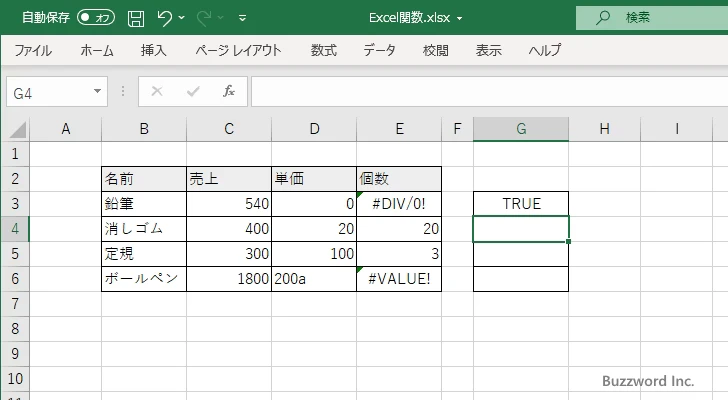The image size is (728, 400).
Task: Expand the Name Box dropdown arrow
Action: pos(98,91)
